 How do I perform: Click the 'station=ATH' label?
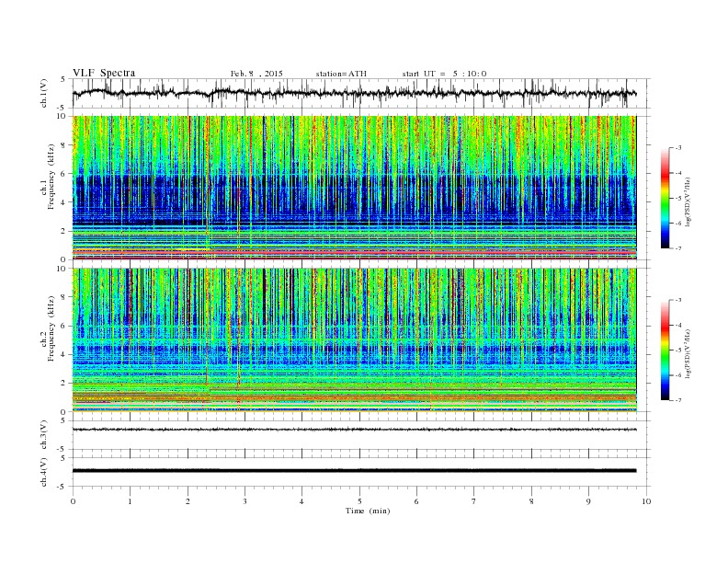[x=341, y=74]
